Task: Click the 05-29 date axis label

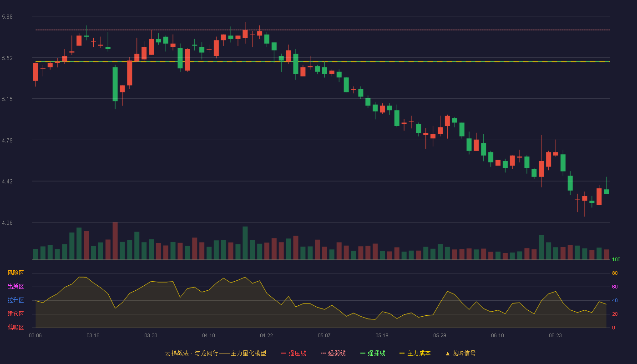Action: 440,335
